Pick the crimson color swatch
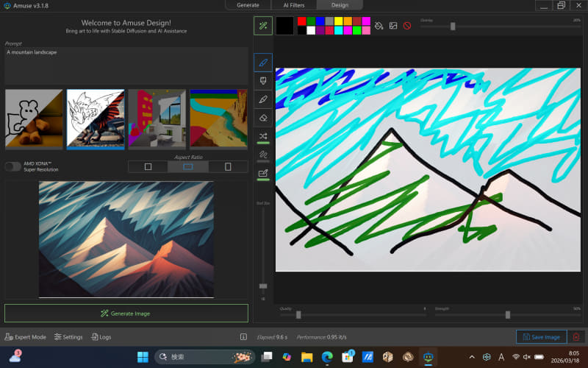This screenshot has width=588, height=368. click(329, 30)
